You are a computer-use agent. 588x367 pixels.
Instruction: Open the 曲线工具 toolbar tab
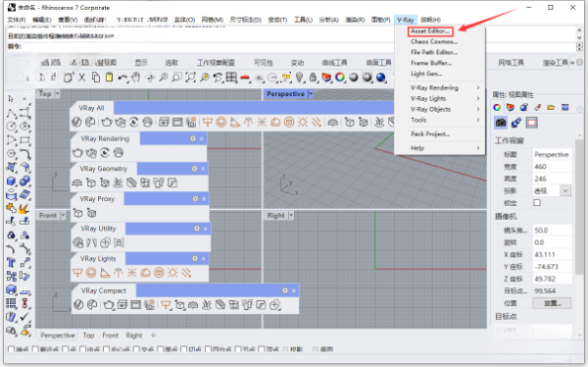point(334,63)
